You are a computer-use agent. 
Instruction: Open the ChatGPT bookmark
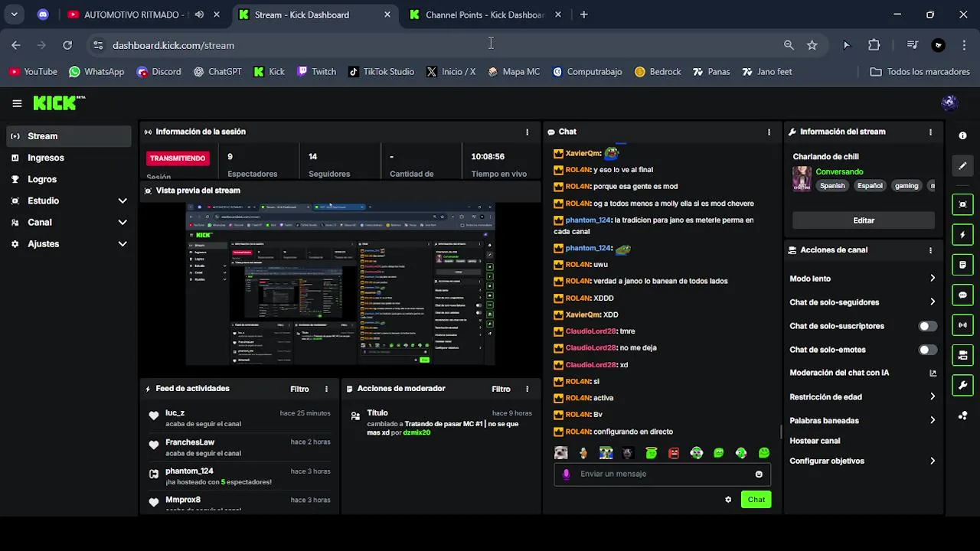217,72
